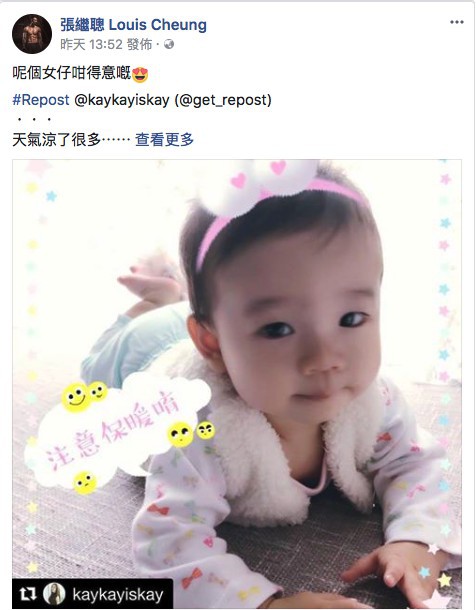476x610 pixels.
Task: Open the post timestamp 昨天 13:52
Action: [91, 44]
